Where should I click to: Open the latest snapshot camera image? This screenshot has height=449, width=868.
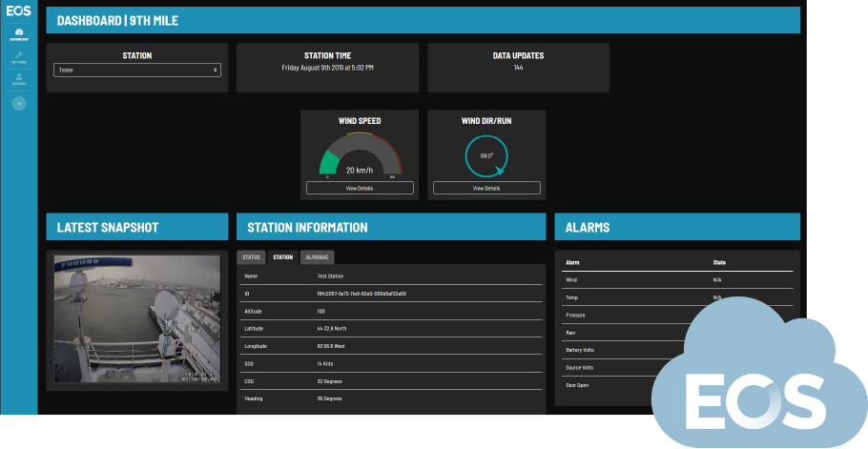[x=137, y=318]
